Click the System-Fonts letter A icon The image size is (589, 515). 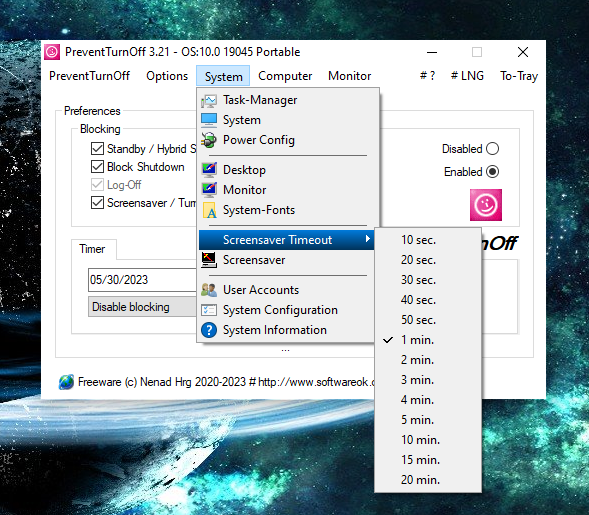click(209, 210)
